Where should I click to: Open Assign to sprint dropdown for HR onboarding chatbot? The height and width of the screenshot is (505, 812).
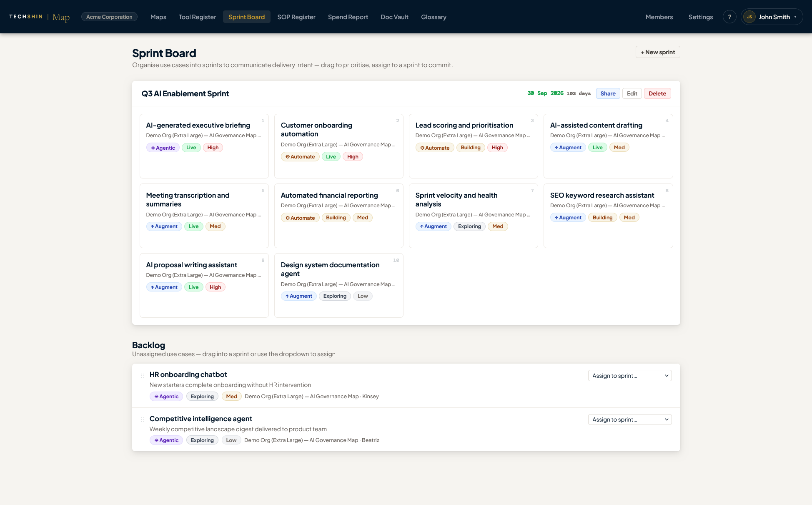[x=630, y=376]
